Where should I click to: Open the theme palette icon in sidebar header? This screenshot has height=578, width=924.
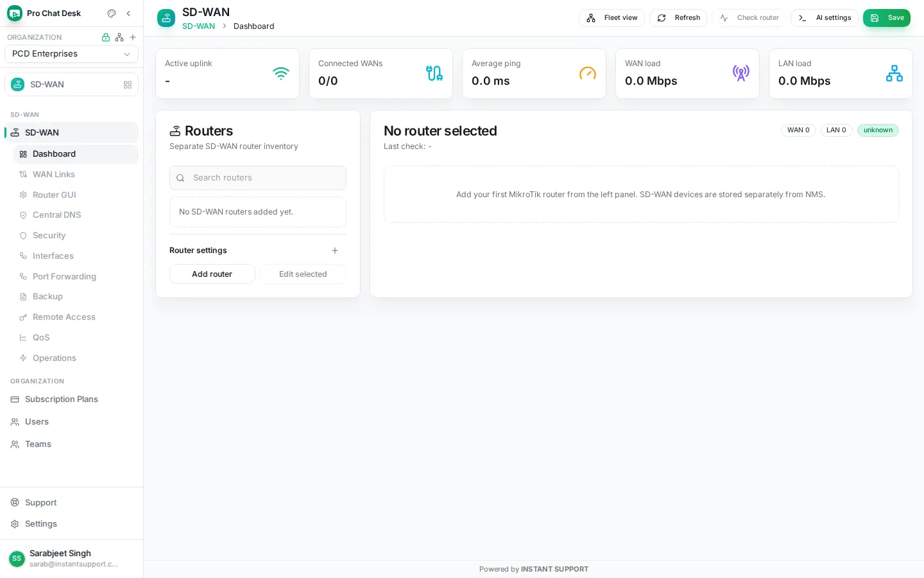pos(112,13)
